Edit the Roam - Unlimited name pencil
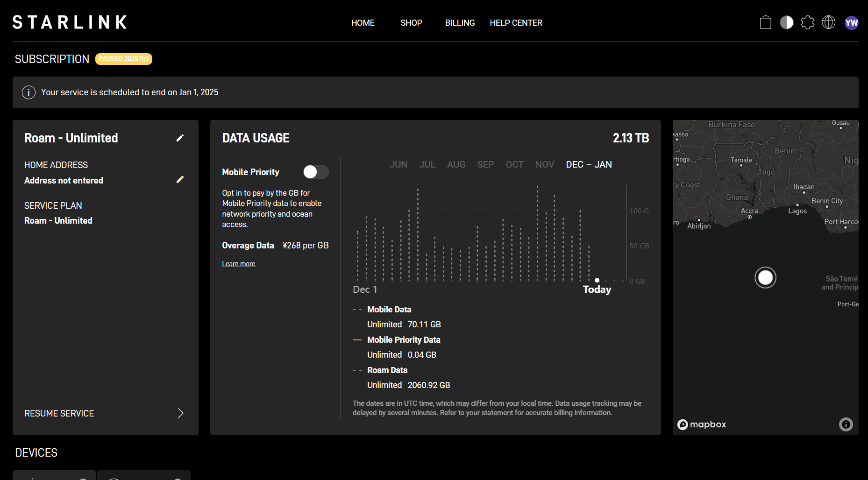Viewport: 868px width, 480px height. [x=180, y=138]
